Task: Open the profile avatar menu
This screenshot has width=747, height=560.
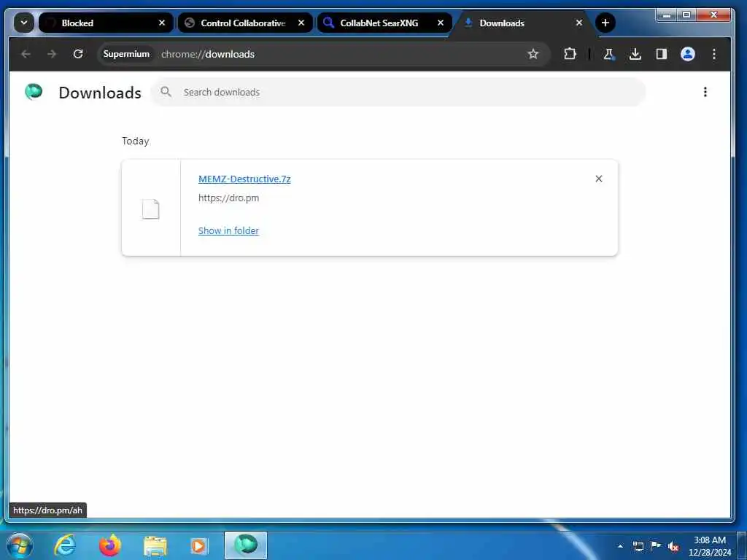Action: pyautogui.click(x=687, y=54)
